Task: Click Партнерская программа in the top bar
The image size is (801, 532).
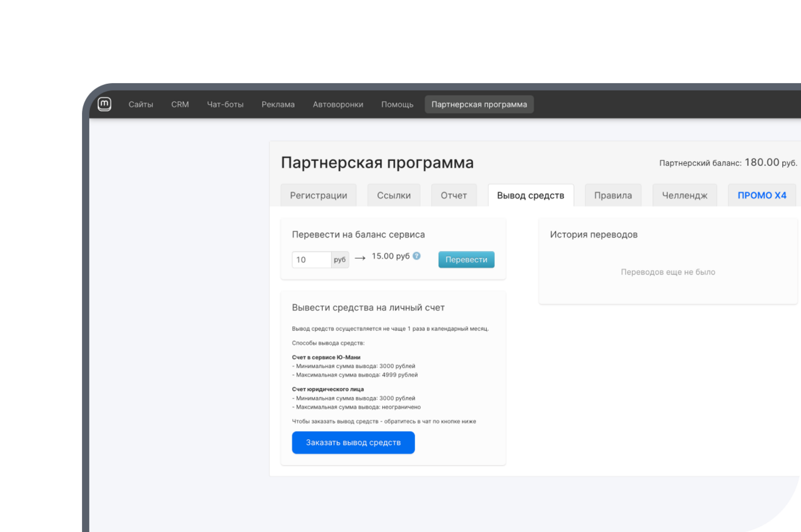Action: coord(480,104)
